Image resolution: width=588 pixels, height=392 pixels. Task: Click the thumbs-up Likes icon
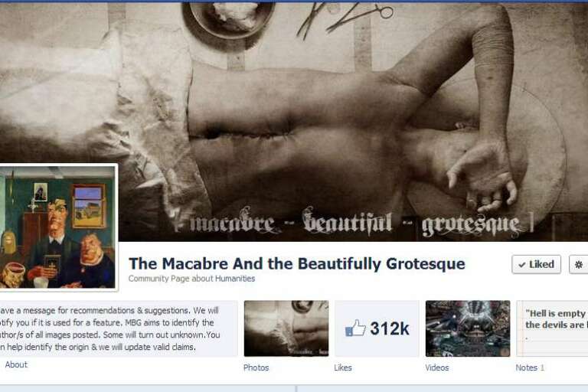click(354, 328)
